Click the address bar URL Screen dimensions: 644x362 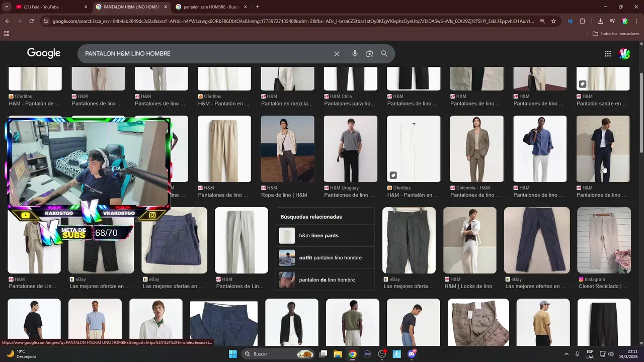(x=293, y=21)
